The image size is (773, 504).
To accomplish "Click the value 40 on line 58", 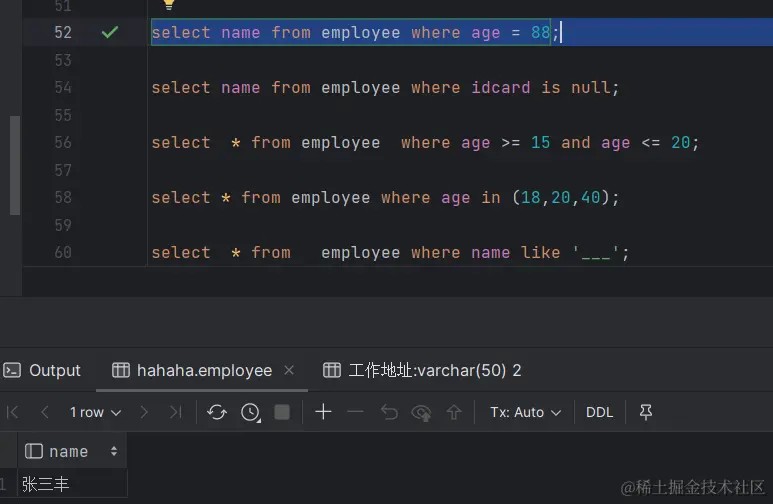I will pyautogui.click(x=590, y=198).
